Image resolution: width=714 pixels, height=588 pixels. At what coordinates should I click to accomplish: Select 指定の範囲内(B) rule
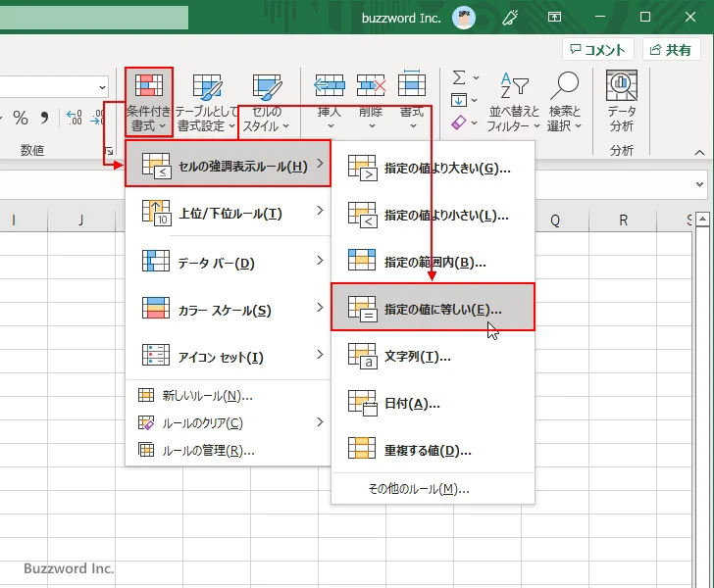[433, 262]
